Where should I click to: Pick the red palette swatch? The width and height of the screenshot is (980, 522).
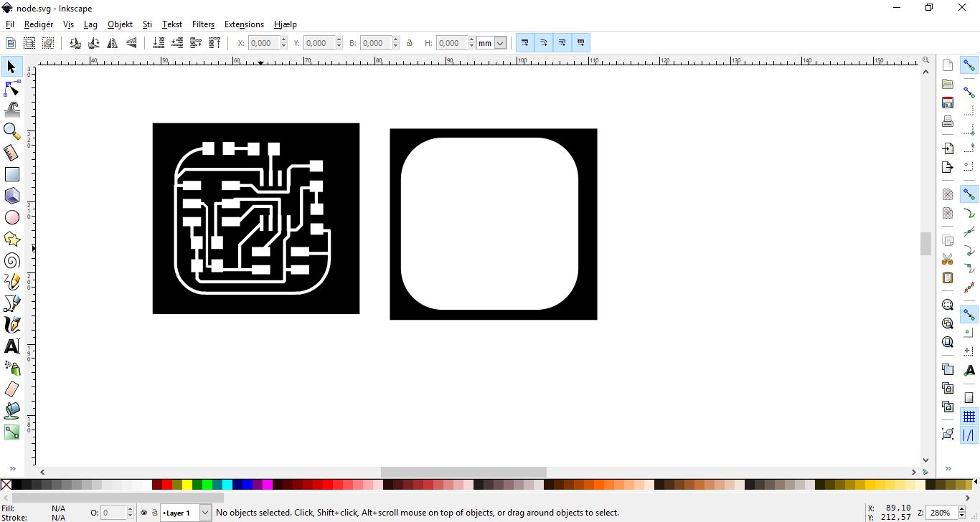point(167,485)
